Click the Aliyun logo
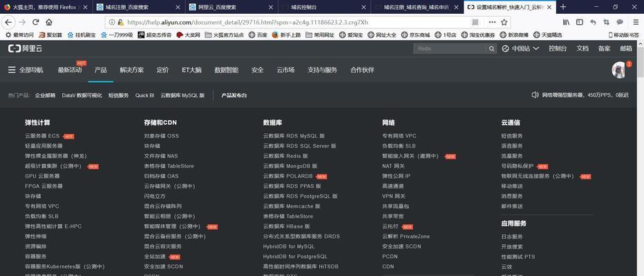Image resolution: width=644 pixels, height=276 pixels. [x=25, y=49]
